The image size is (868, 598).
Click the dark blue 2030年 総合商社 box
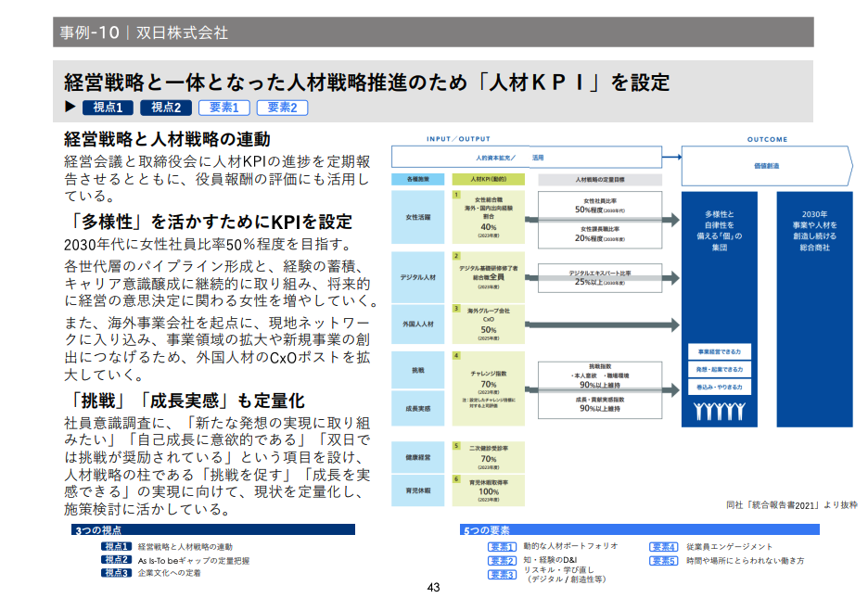click(813, 309)
